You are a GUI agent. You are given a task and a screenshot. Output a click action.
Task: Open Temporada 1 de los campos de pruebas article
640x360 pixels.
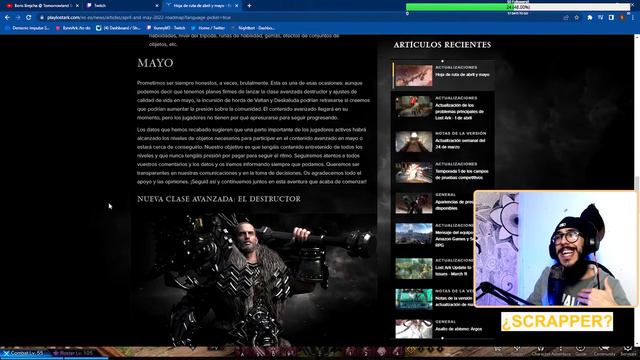[x=462, y=175]
